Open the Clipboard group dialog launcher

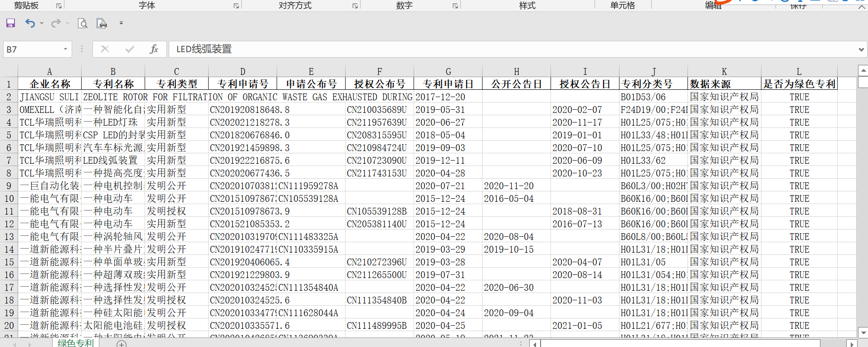tap(59, 6)
